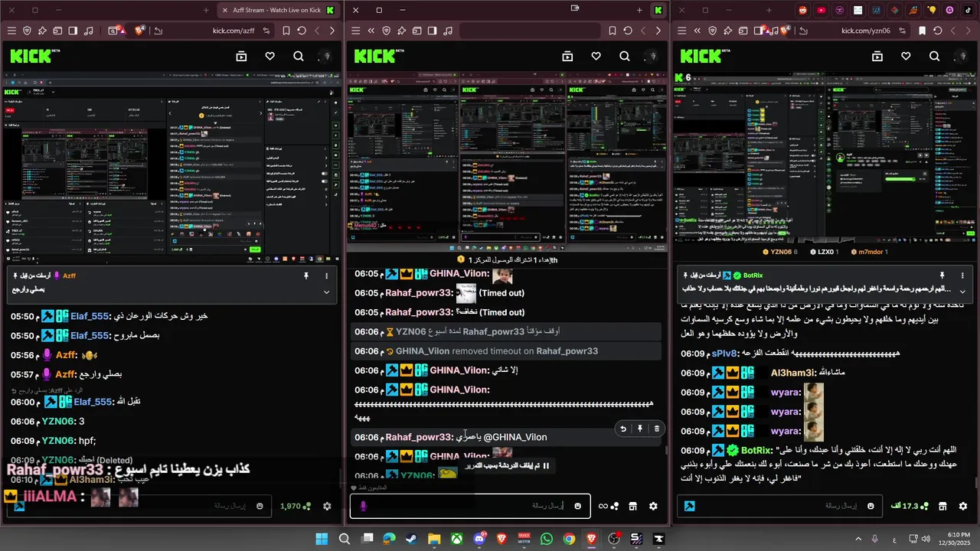Screen dimensions: 980x551
Task: Expand the BotRix pinned message chevron
Action: [x=962, y=292]
